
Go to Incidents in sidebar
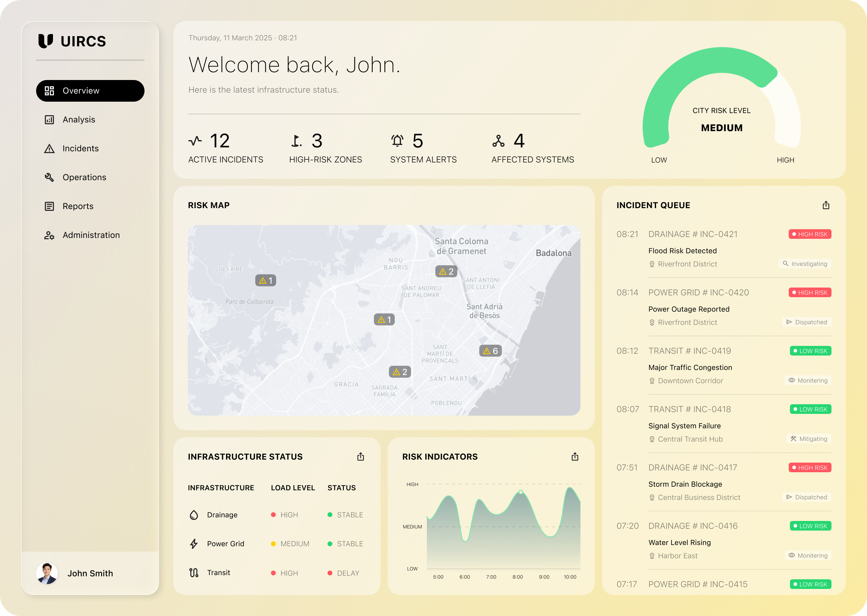point(80,148)
